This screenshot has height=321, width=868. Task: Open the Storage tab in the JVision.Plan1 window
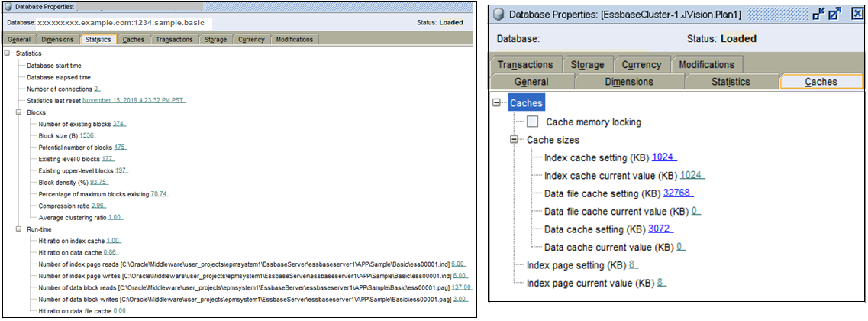click(x=587, y=64)
